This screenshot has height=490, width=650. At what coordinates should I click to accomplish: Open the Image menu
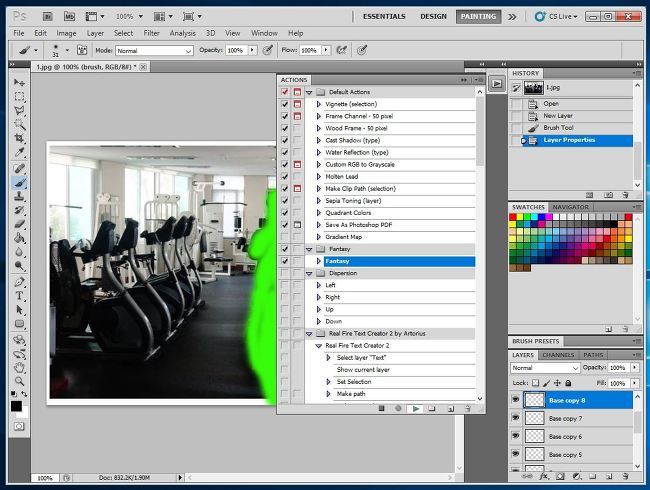click(66, 33)
